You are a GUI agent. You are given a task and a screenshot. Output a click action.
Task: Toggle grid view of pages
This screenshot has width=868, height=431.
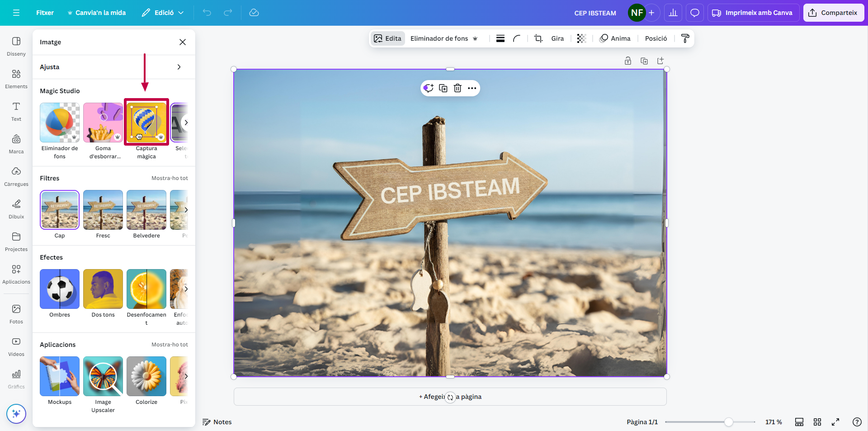click(x=817, y=422)
